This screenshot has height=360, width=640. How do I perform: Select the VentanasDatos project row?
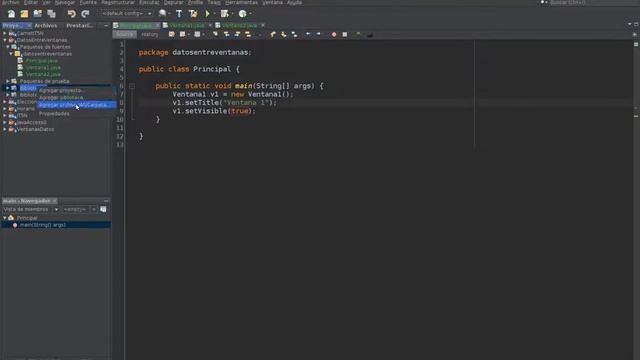35,129
